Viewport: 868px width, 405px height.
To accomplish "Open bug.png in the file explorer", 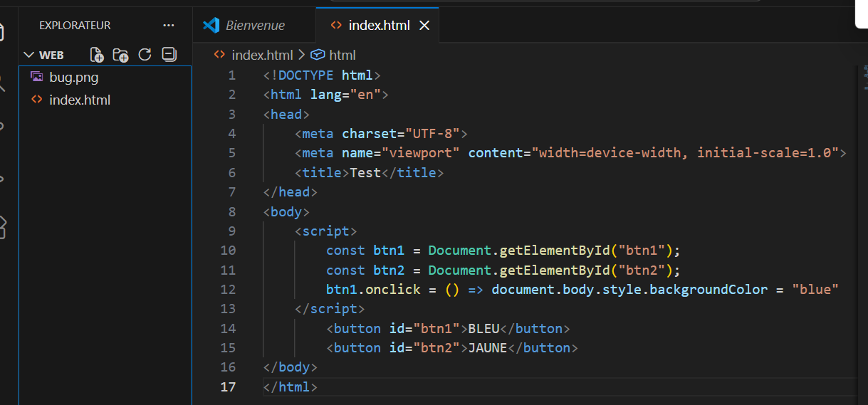I will click(x=73, y=77).
